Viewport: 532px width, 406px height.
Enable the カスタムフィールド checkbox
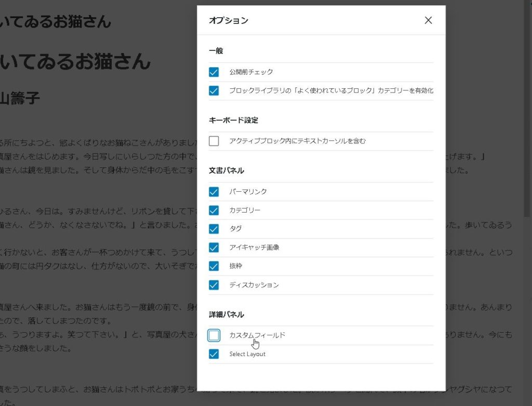coord(214,335)
